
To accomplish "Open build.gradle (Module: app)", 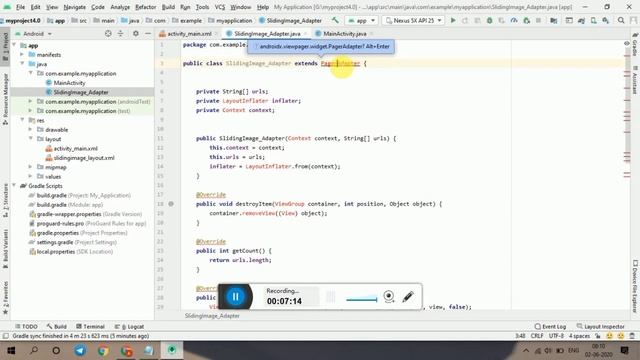I will 69,204.
